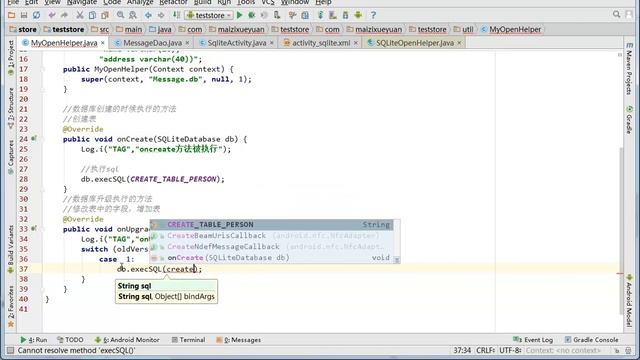Close the MessageDao.java tab

point(187,43)
